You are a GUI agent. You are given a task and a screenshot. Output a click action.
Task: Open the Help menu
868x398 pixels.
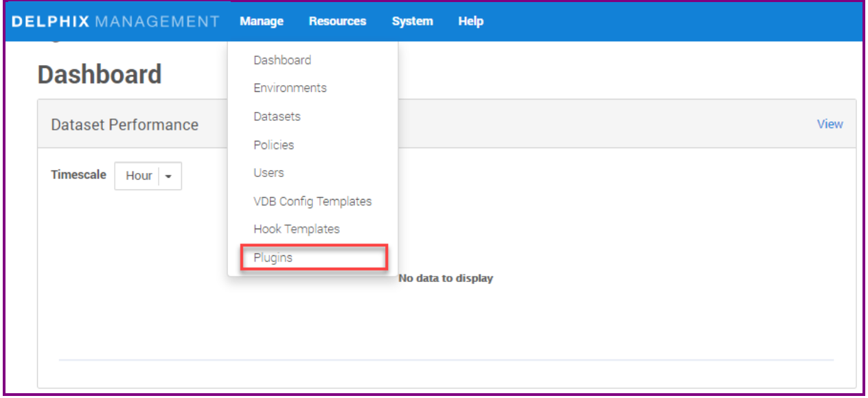click(470, 21)
